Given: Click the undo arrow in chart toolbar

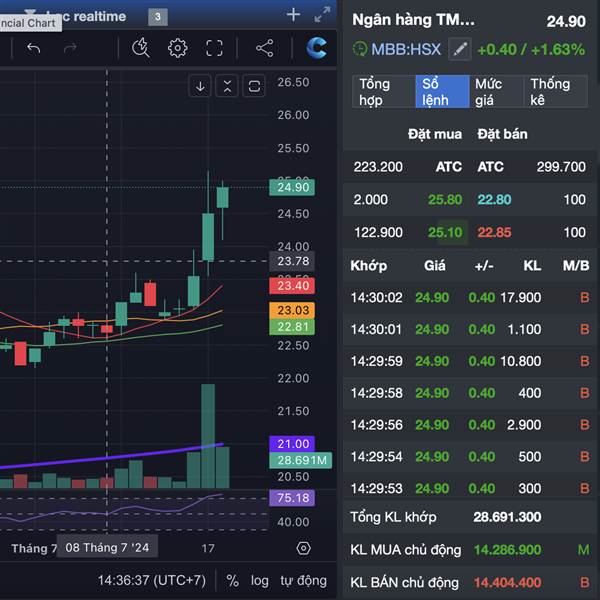Looking at the screenshot, I should 34,48.
